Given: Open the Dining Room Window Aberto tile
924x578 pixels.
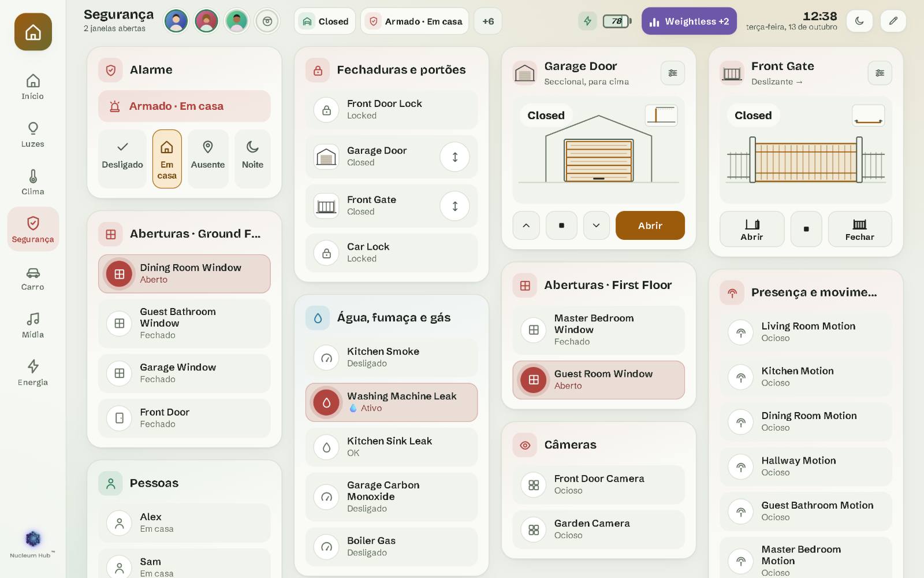Looking at the screenshot, I should 184,273.
